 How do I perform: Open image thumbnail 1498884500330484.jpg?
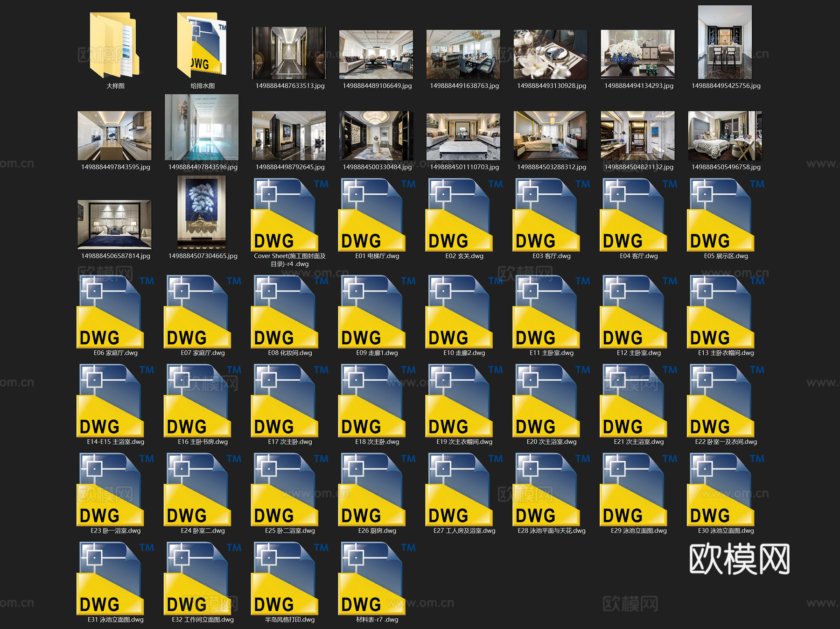coord(376,136)
